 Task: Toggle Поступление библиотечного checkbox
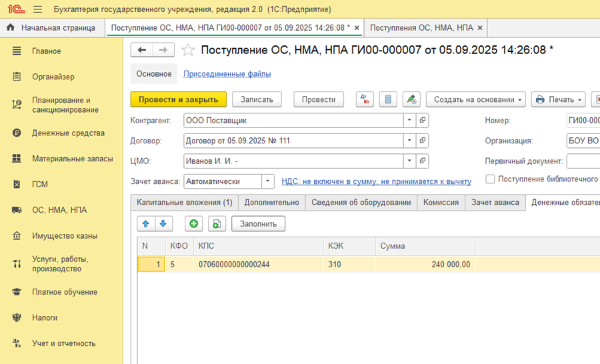pyautogui.click(x=490, y=179)
